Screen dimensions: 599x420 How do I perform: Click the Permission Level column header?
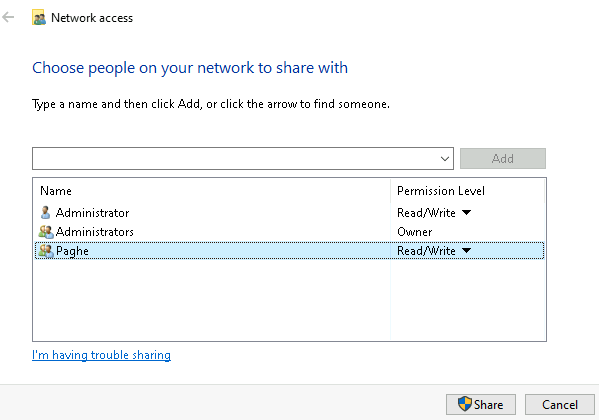tap(441, 191)
